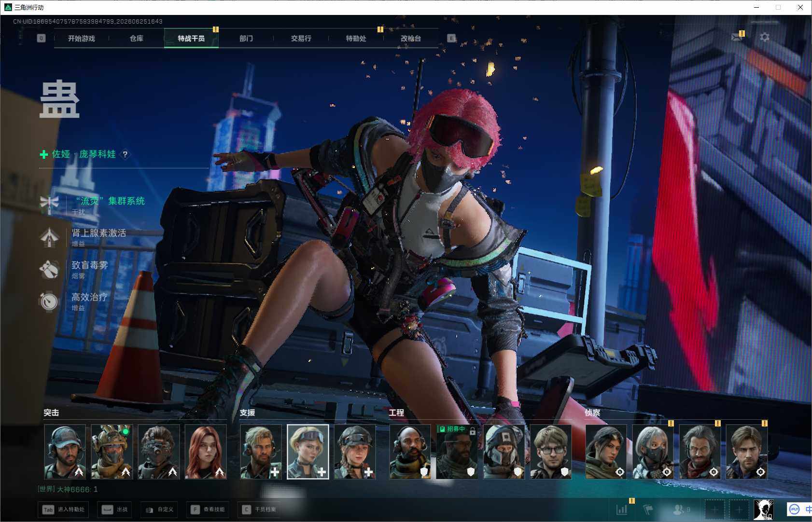This screenshot has width=812, height=522.
Task: Click the Q key previous-tab icon
Action: 42,38
